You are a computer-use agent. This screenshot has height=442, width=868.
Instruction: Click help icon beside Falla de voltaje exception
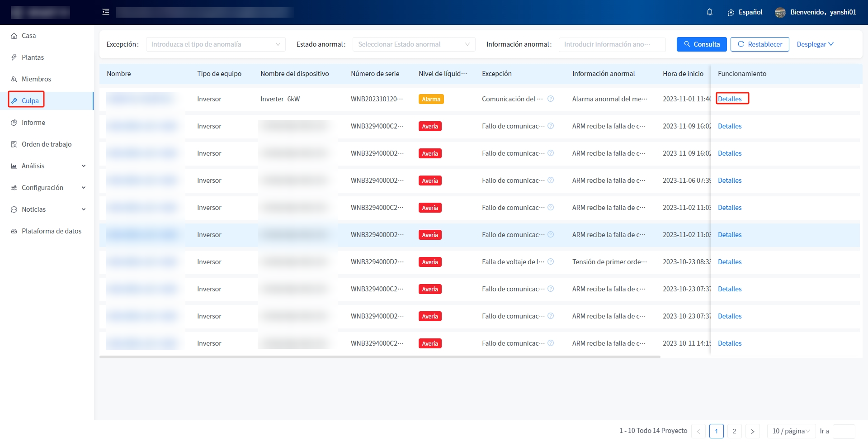(551, 261)
